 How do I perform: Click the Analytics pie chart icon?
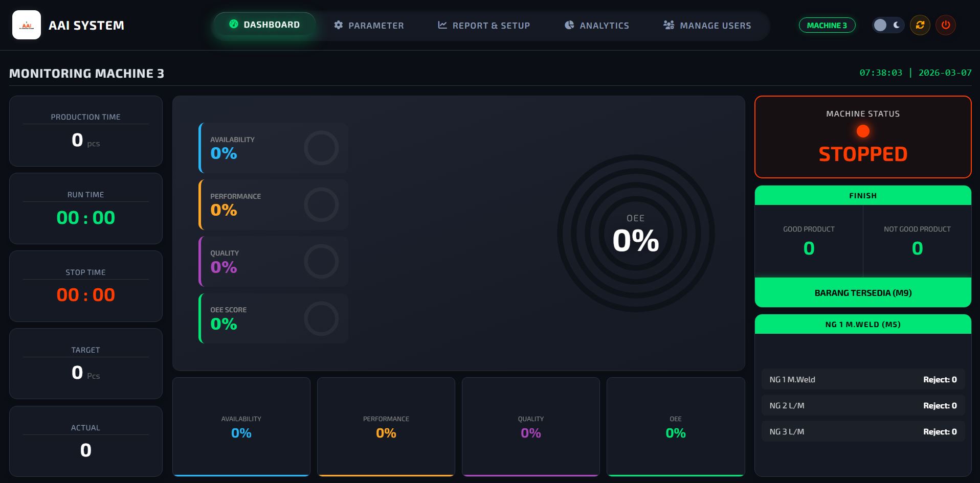click(569, 25)
